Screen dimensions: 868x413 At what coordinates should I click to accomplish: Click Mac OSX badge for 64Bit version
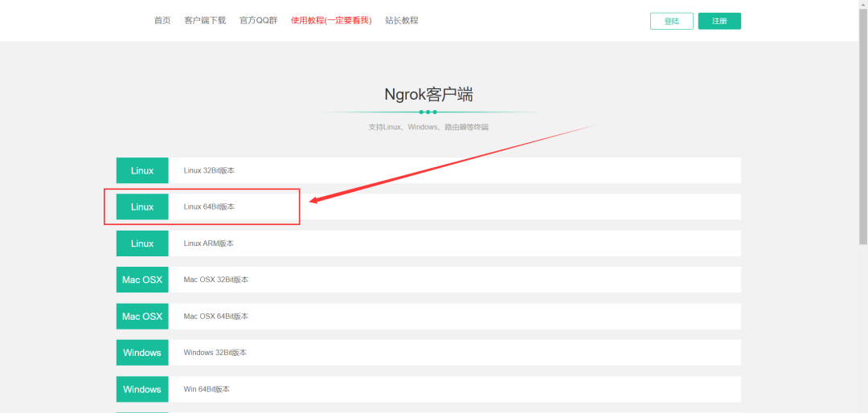[x=142, y=316]
